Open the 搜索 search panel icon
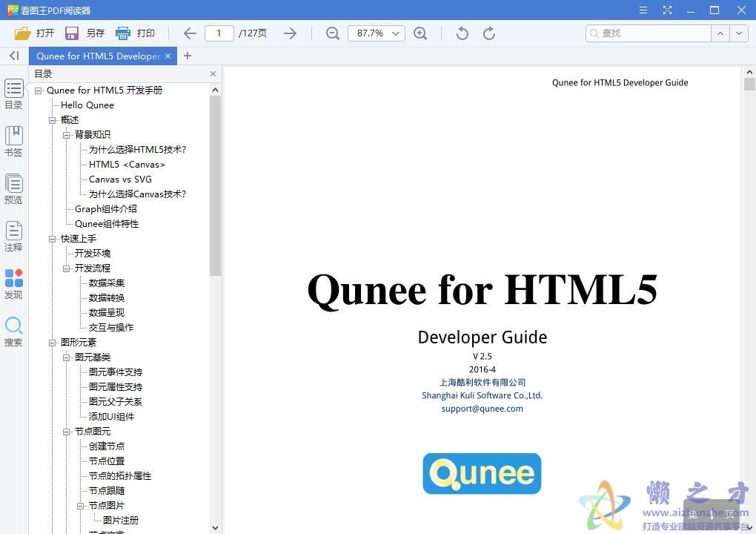Screen dimensions: 756x534 (13, 326)
